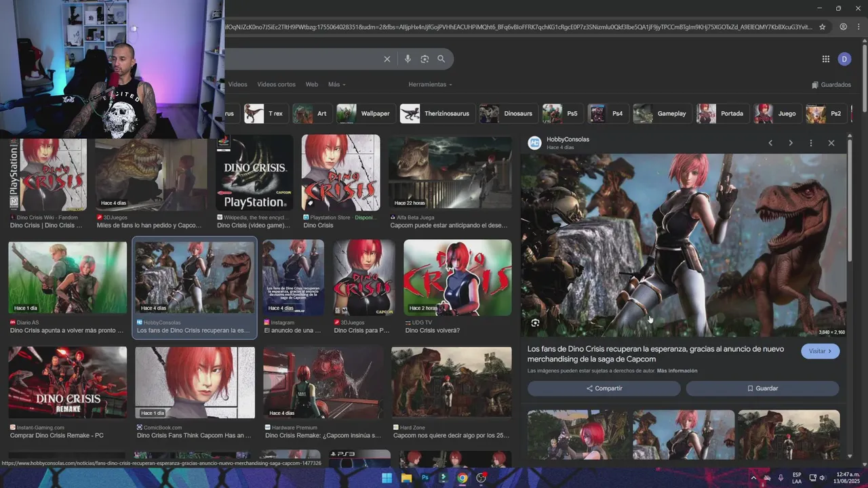Open 'Comprar Dino Crisis Remake - PC' link

coord(57,436)
